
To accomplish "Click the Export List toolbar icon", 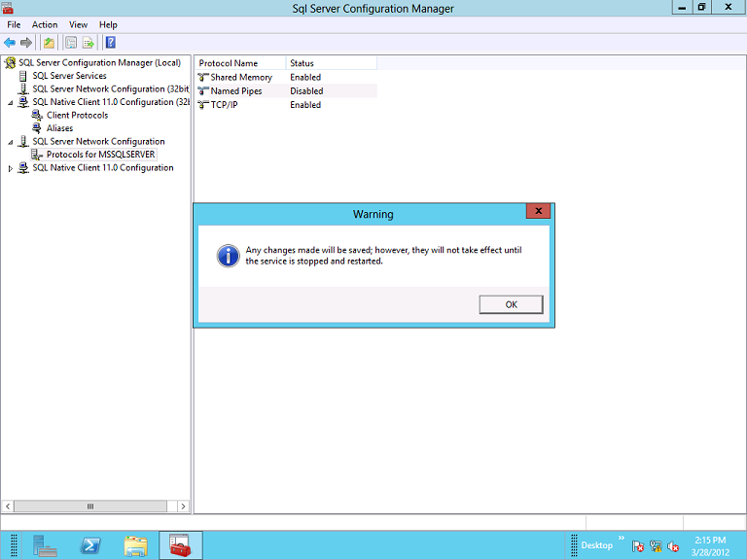I will [89, 43].
